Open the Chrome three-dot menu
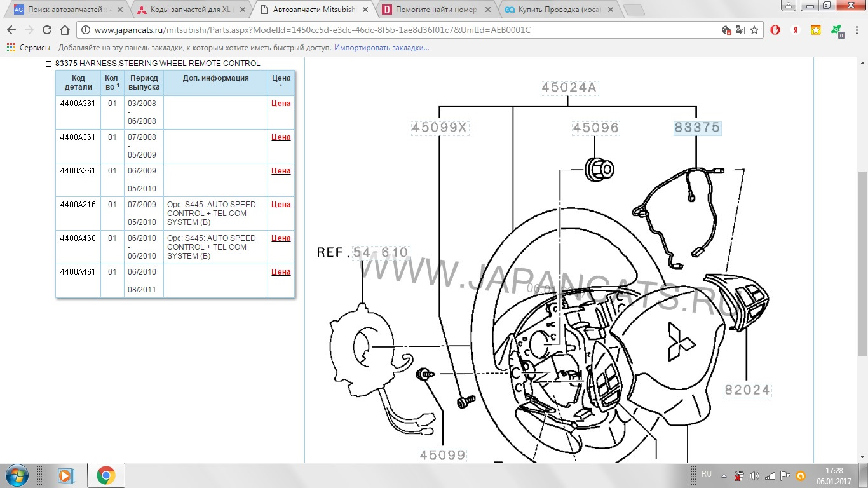The image size is (868, 488). [855, 30]
